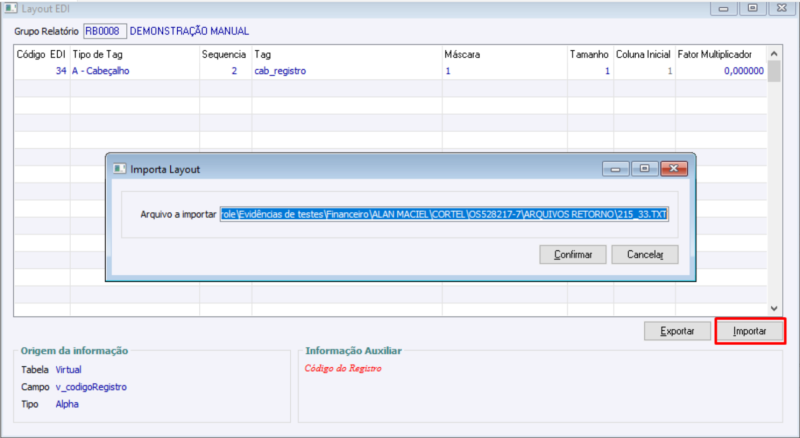Image resolution: width=800 pixels, height=438 pixels.
Task: Minimize the Layout EDI window
Action: [723, 8]
